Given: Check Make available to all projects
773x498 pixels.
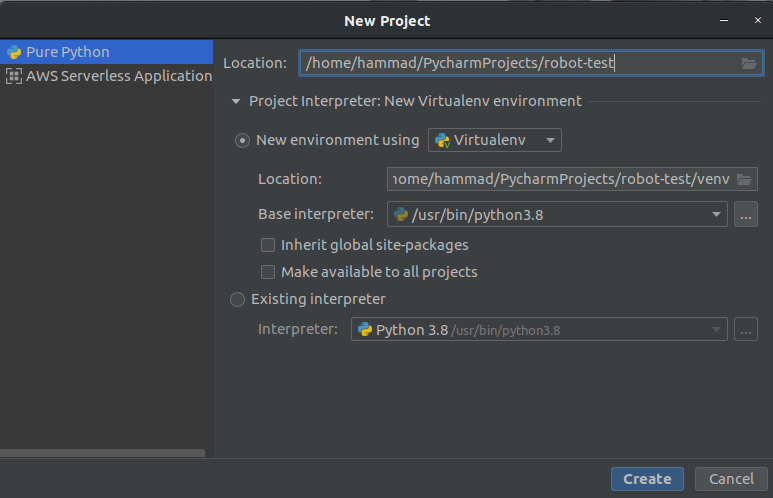Looking at the screenshot, I should click(268, 272).
